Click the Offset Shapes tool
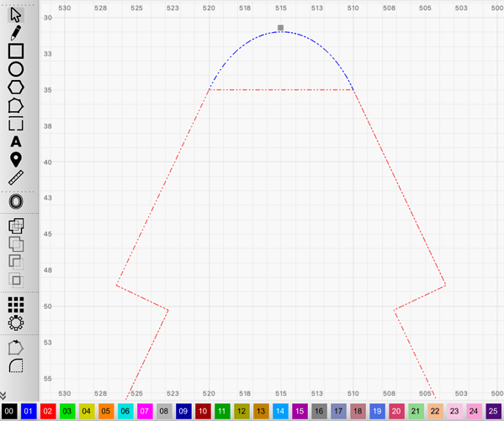Screen dimensions: 504x421 [16, 201]
